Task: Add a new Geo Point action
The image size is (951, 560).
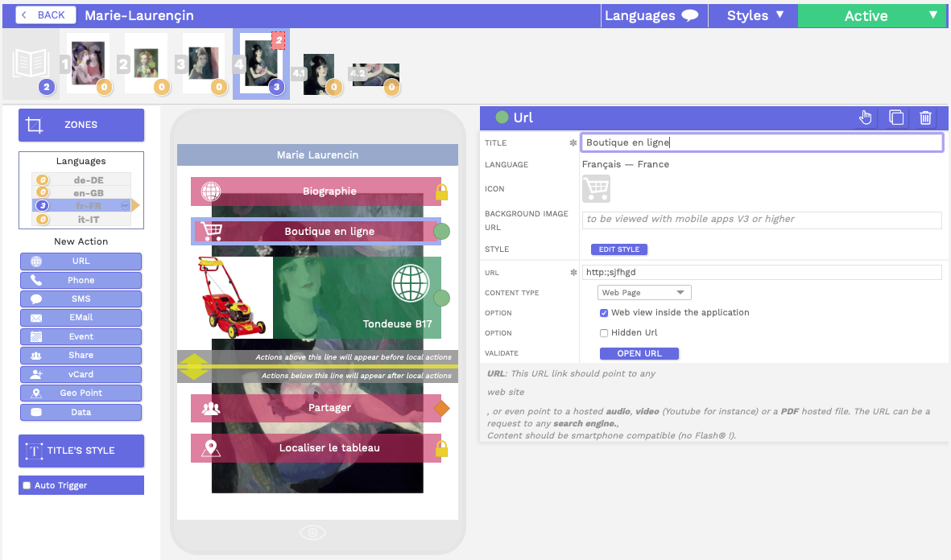Action: (81, 393)
